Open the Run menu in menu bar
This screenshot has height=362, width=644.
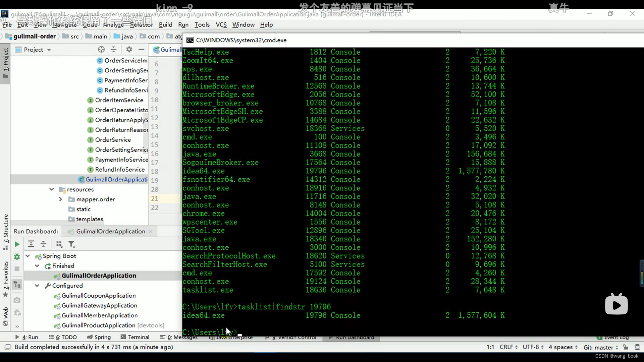coord(183,24)
